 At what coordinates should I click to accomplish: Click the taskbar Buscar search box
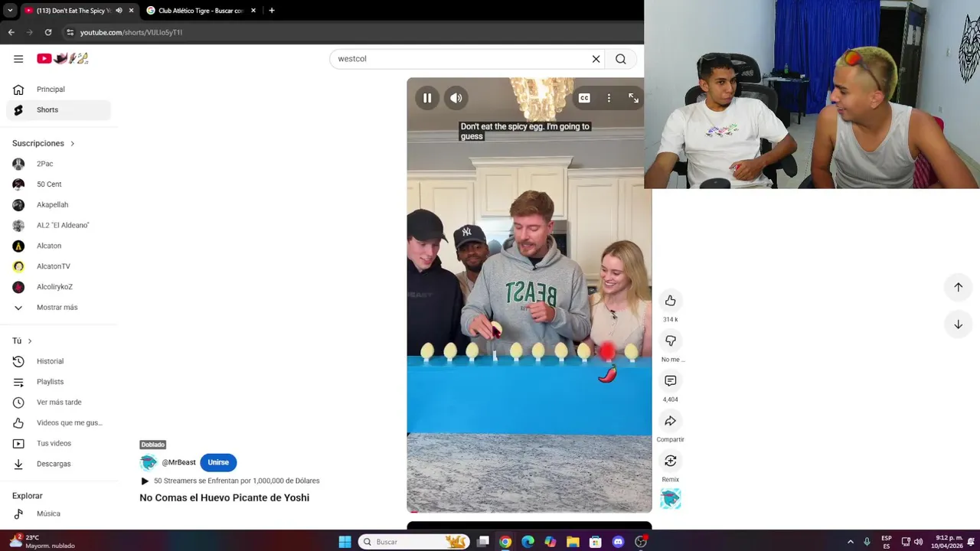pos(413,542)
